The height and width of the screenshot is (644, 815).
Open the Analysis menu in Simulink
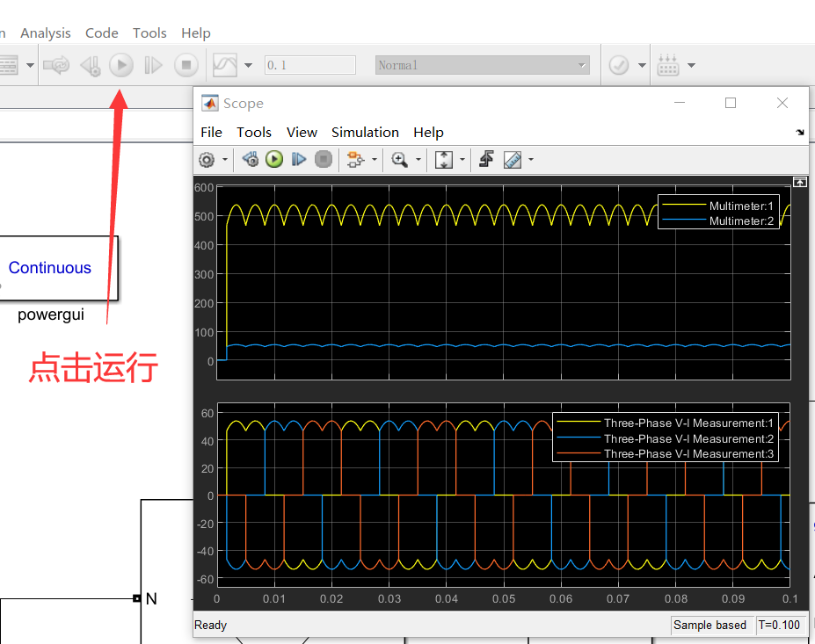[45, 33]
